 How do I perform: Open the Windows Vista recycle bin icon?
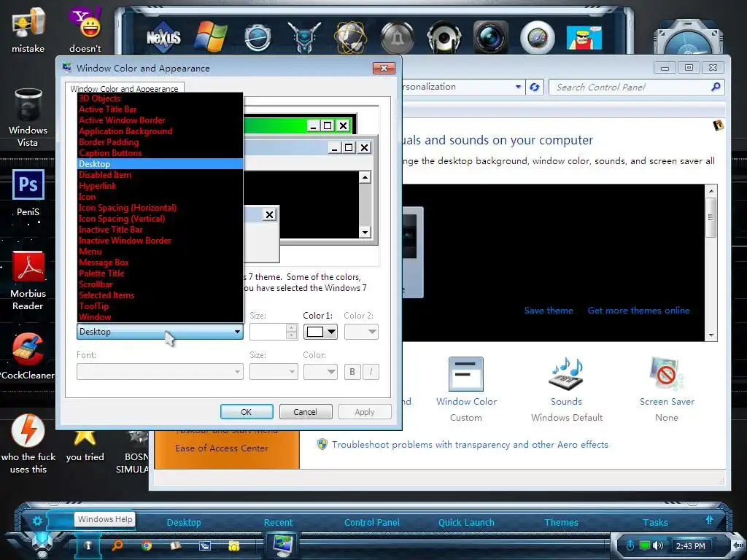[x=28, y=117]
